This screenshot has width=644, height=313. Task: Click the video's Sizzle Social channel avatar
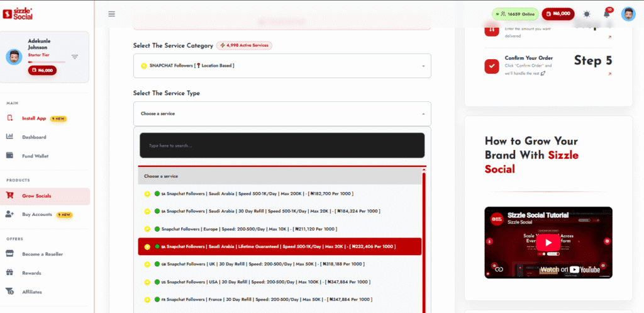pyautogui.click(x=497, y=219)
